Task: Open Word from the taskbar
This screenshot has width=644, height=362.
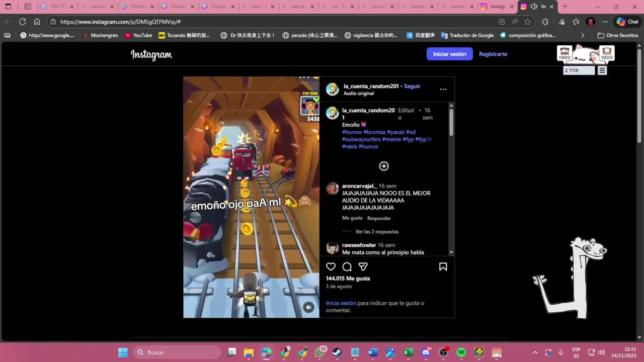Action: coord(373,352)
